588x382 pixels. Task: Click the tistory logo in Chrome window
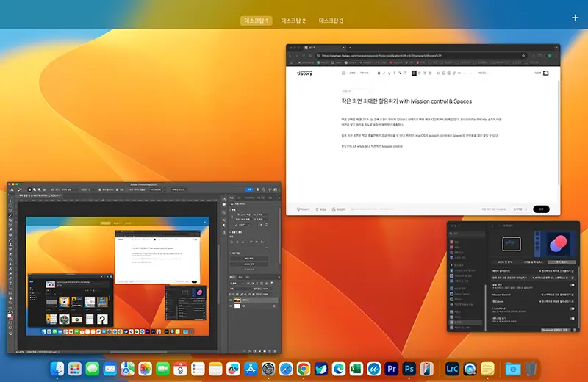click(x=304, y=73)
